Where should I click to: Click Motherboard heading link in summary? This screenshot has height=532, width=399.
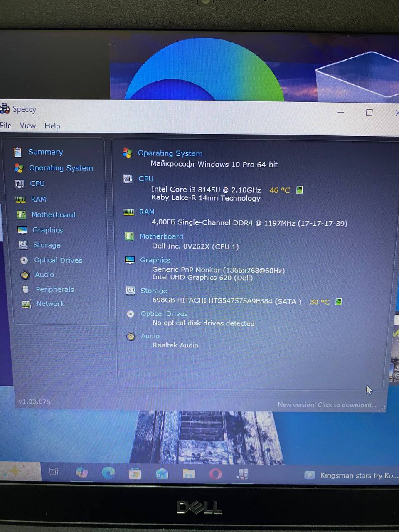tap(161, 236)
